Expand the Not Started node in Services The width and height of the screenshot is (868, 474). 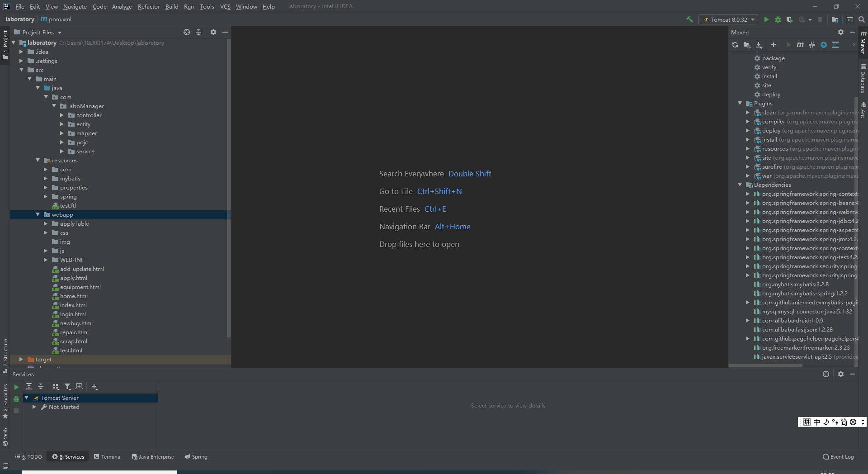click(34, 407)
